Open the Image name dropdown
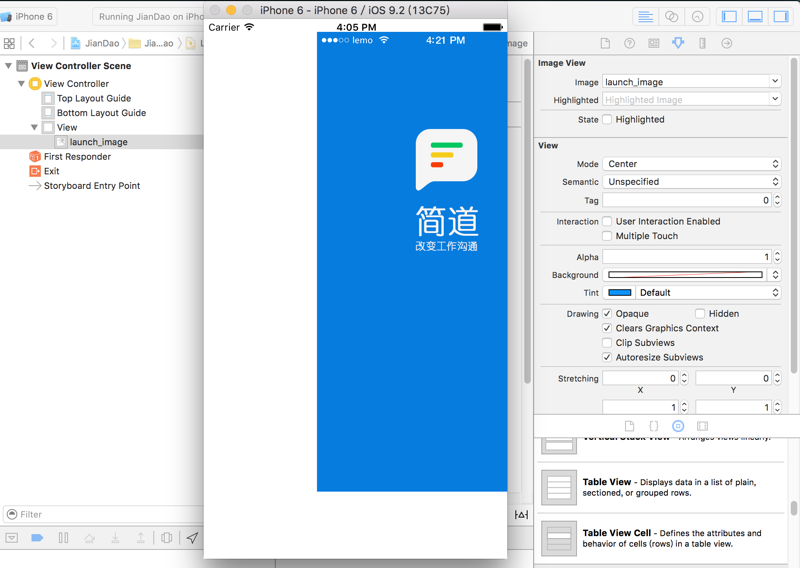 pyautogui.click(x=775, y=82)
